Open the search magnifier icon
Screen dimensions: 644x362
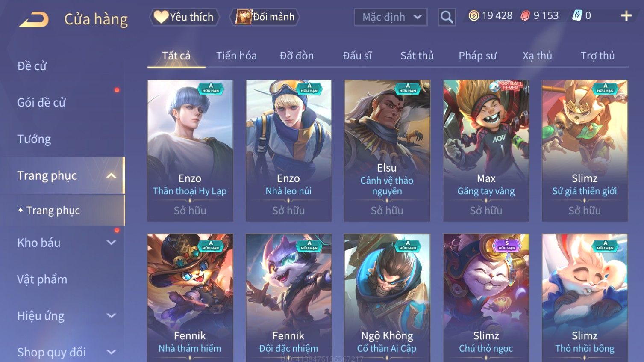tap(447, 17)
